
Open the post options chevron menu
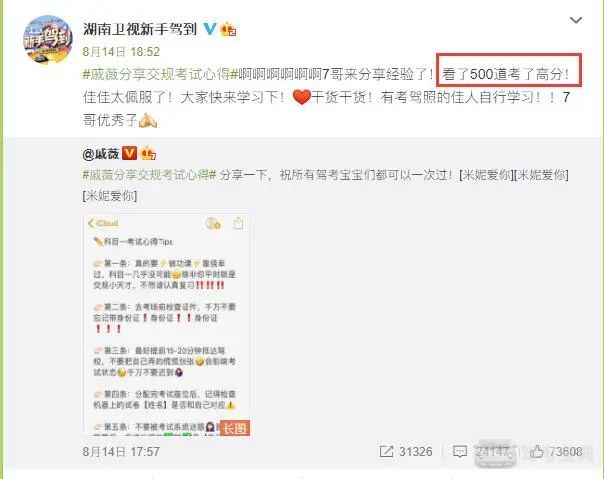(x=575, y=20)
